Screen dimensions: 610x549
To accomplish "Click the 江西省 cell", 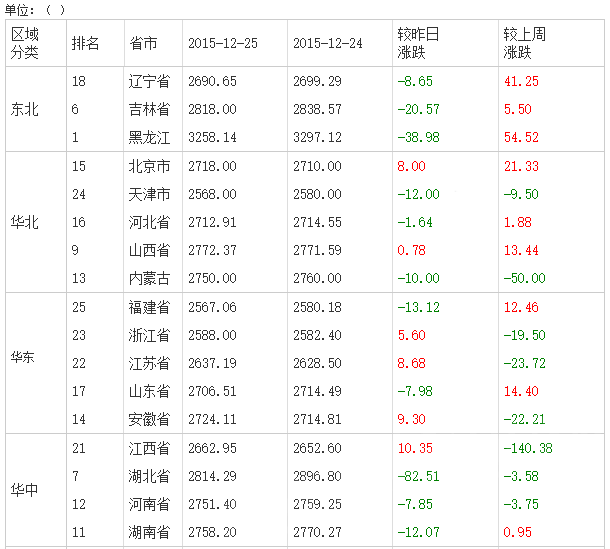I will [149, 448].
